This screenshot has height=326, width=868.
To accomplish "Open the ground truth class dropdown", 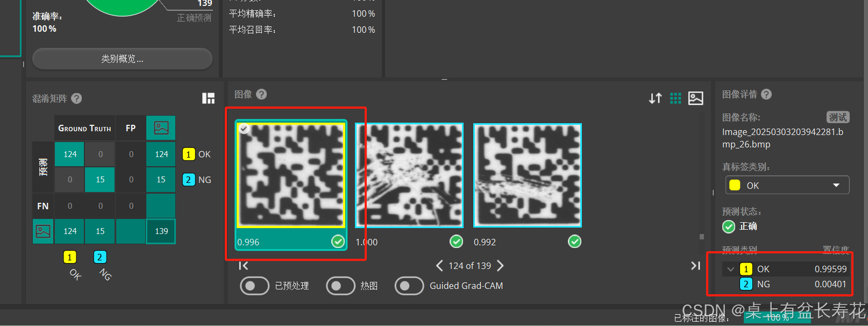I will coord(787,185).
